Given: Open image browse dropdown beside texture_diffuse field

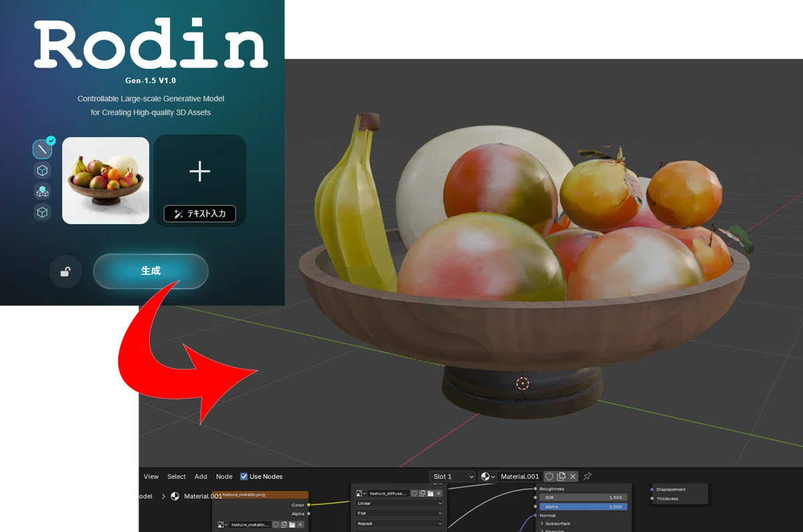Looking at the screenshot, I should pyautogui.click(x=361, y=493).
